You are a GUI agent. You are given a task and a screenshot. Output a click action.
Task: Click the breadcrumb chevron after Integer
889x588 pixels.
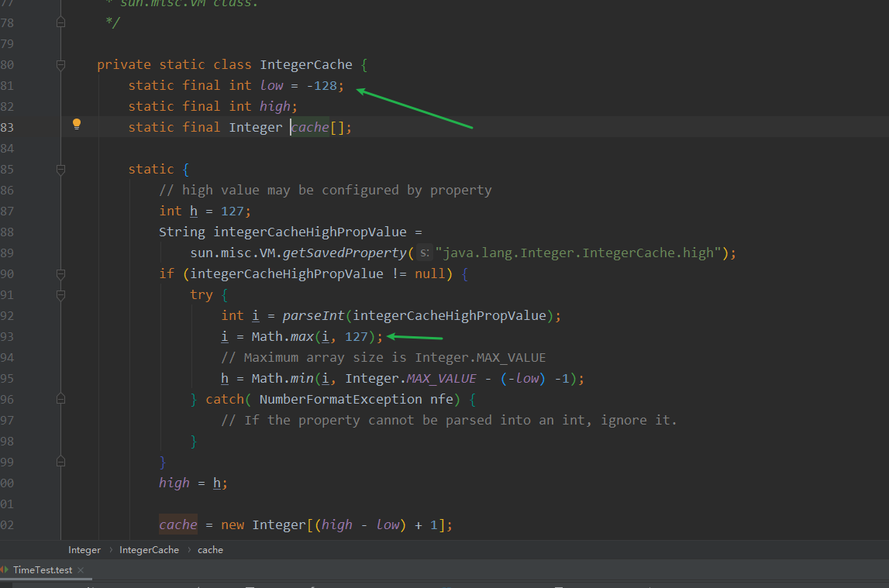[111, 550]
